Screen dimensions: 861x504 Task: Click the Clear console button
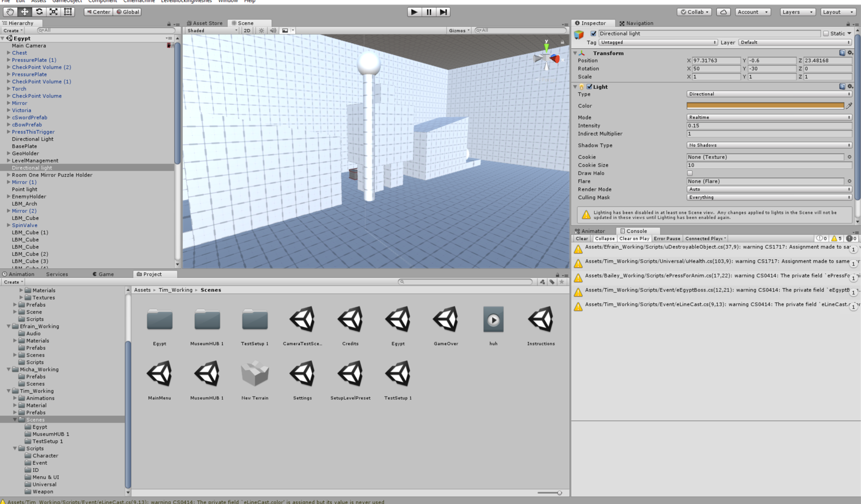coord(582,239)
